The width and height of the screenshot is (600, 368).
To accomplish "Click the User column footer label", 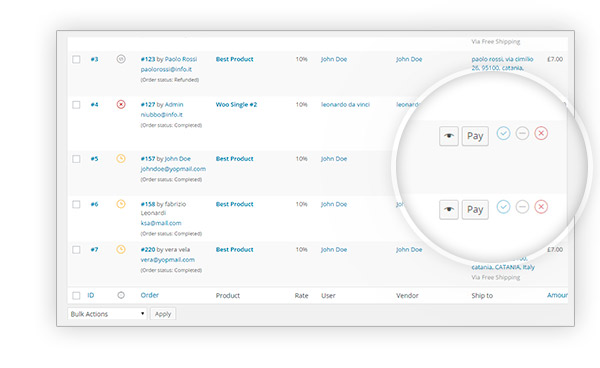I will click(x=328, y=295).
